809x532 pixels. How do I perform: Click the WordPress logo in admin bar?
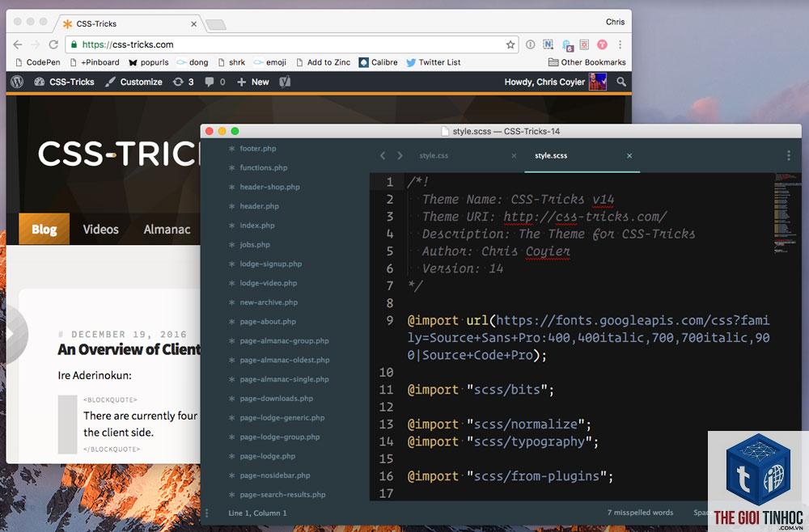click(x=17, y=82)
